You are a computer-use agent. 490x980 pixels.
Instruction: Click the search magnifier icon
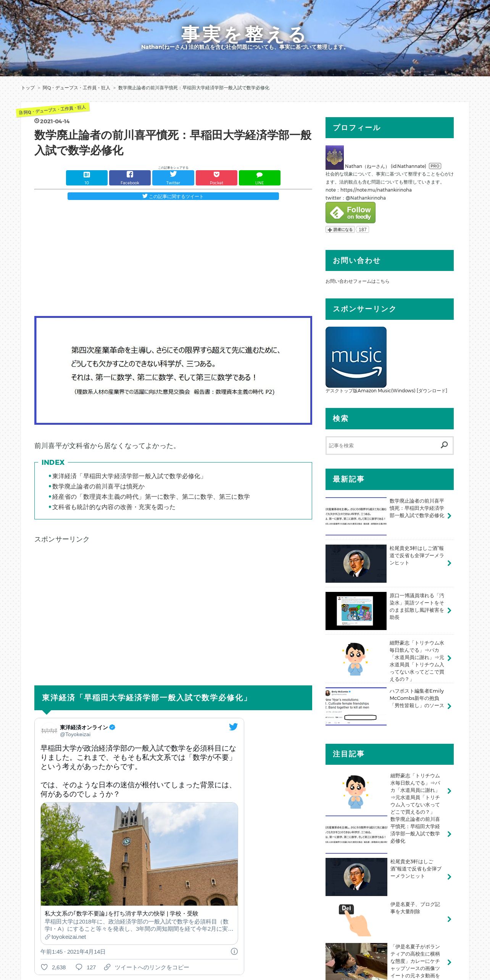click(444, 445)
